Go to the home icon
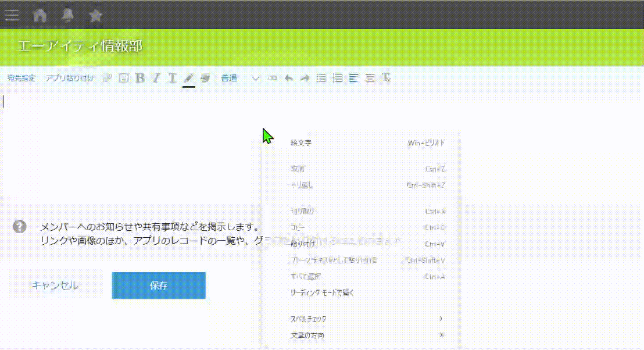 point(40,15)
